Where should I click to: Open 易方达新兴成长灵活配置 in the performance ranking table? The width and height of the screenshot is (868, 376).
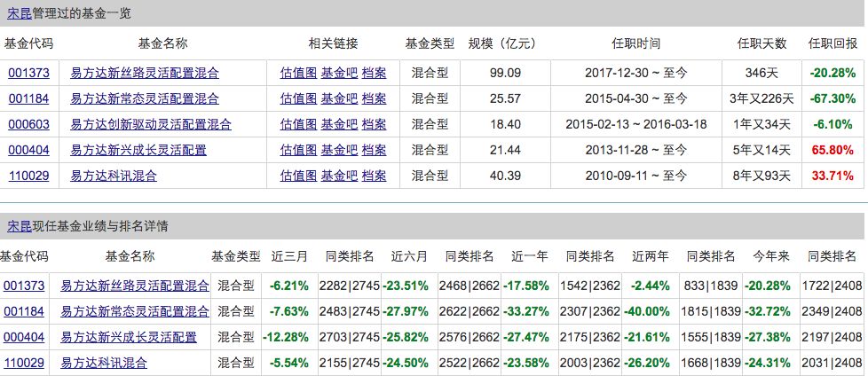pos(129,337)
